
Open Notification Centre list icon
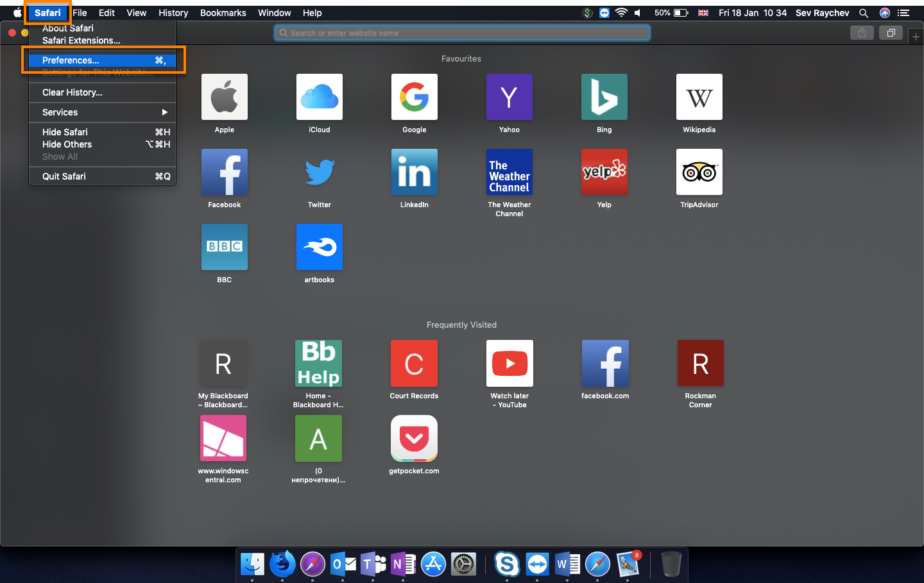[x=904, y=13]
